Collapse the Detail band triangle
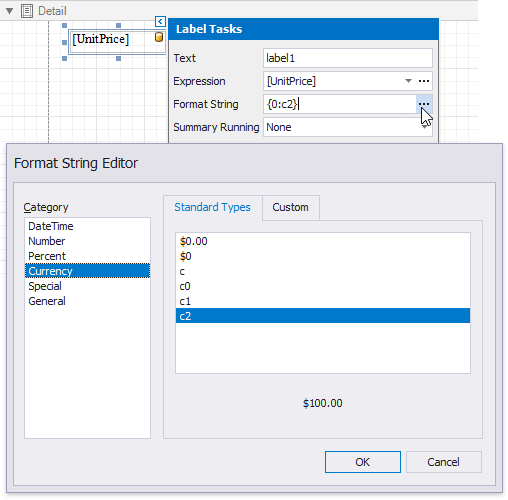 [9, 11]
